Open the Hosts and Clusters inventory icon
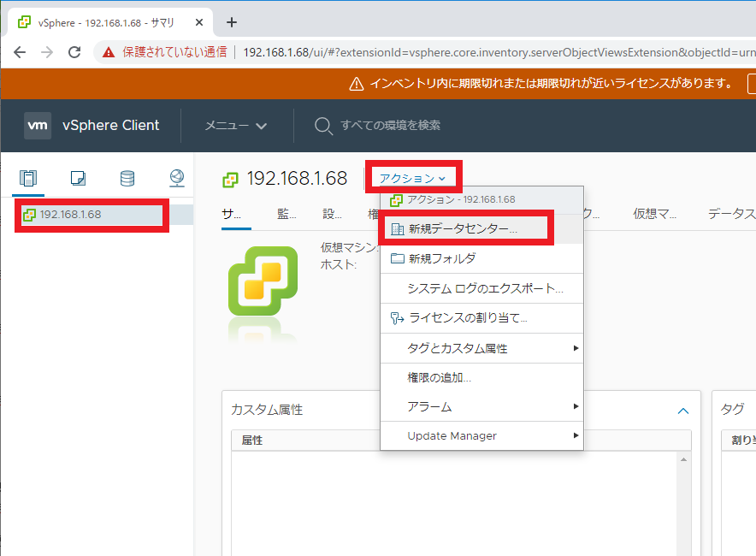This screenshot has height=556, width=756. [x=28, y=178]
